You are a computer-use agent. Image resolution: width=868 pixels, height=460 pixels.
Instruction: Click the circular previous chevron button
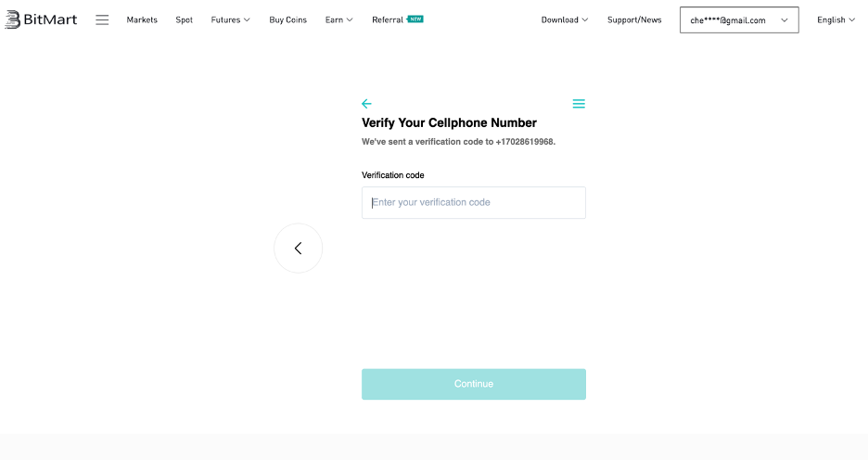pos(299,248)
